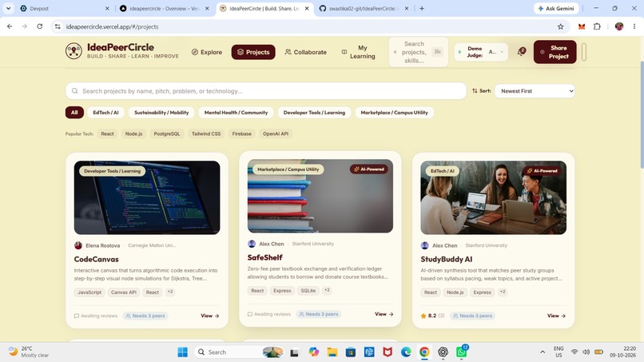Open the Projects nav item
This screenshot has width=644, height=362.
[253, 52]
